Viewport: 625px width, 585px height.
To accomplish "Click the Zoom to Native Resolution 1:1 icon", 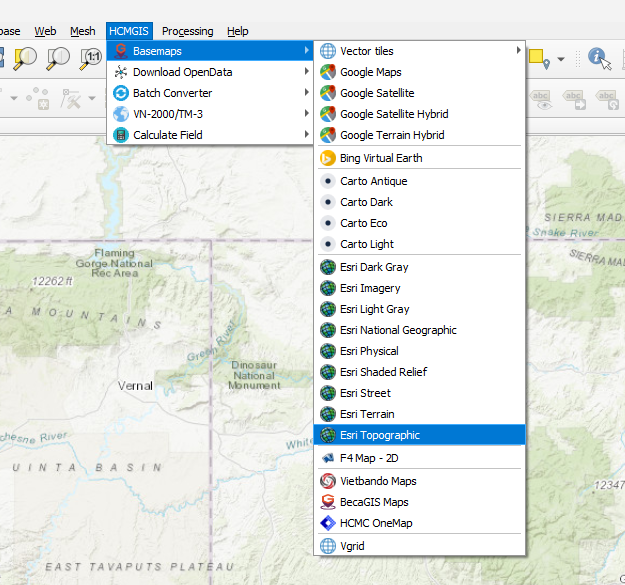I will 91,58.
